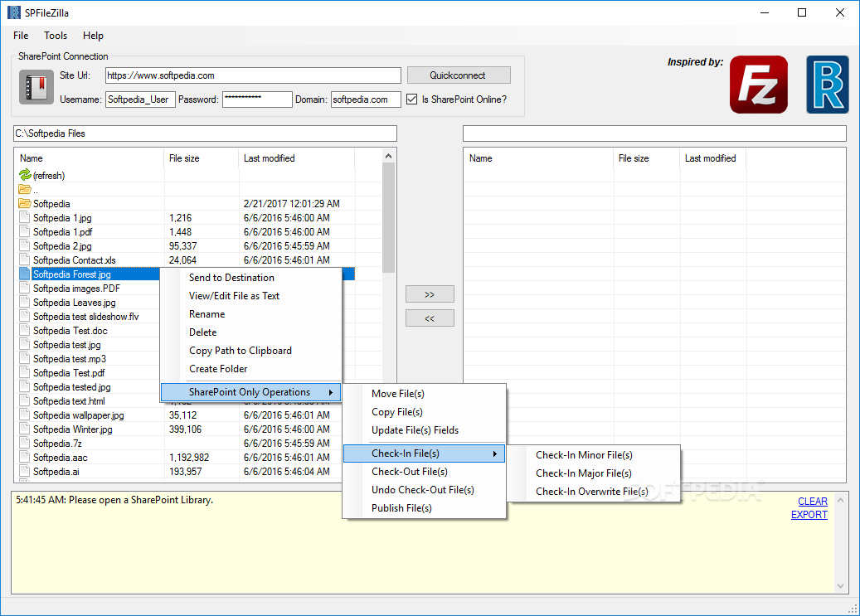The height and width of the screenshot is (616, 860).
Task: Click the file icon of Softpedia.aac
Action: tap(24, 457)
